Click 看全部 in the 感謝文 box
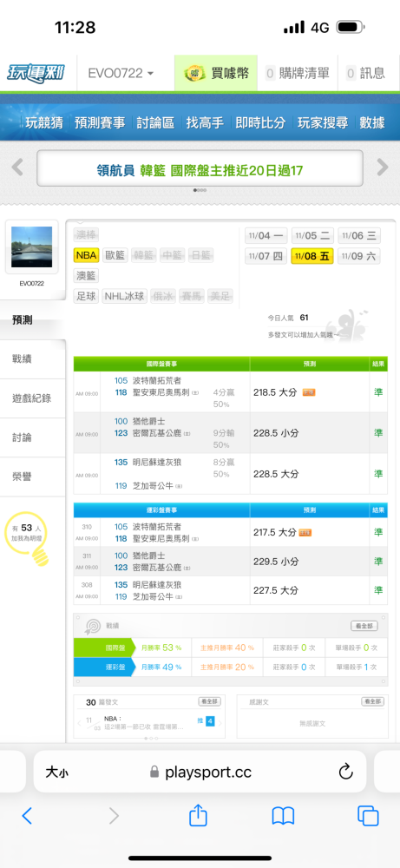Viewport: 400px width, 868px height. coord(372,701)
